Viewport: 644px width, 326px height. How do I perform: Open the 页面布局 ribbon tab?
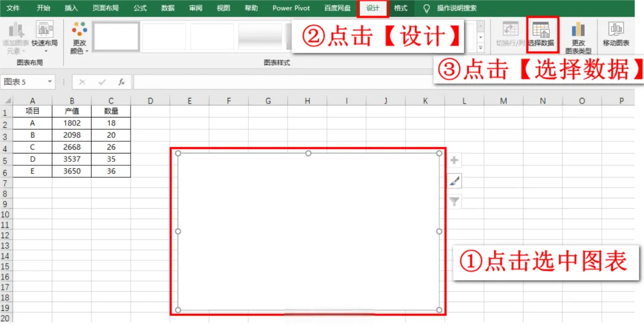[x=106, y=8]
